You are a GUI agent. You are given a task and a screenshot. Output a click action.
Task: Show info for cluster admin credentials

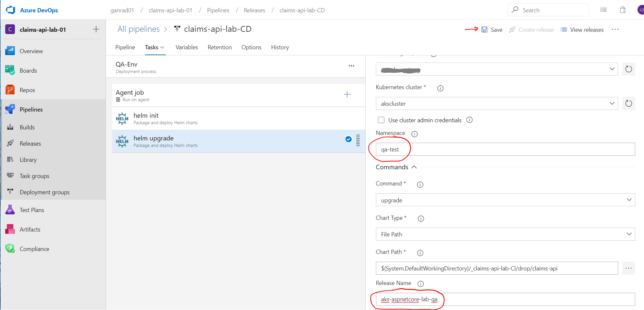click(469, 120)
